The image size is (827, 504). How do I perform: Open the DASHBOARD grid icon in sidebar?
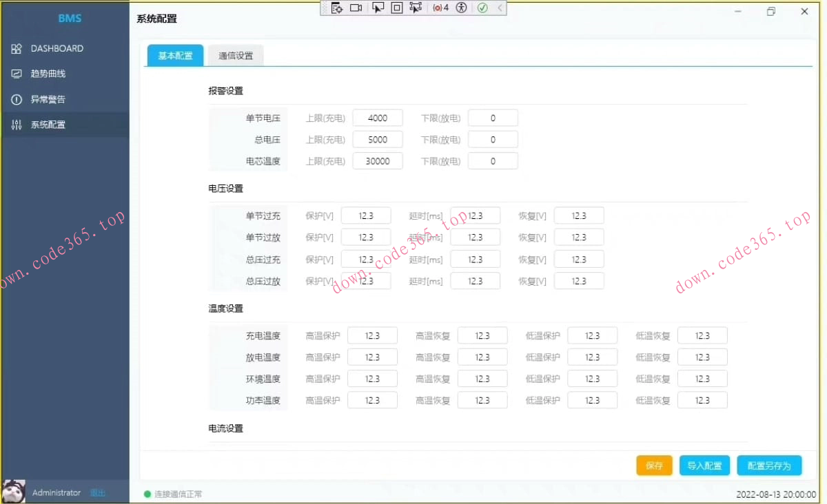[17, 49]
